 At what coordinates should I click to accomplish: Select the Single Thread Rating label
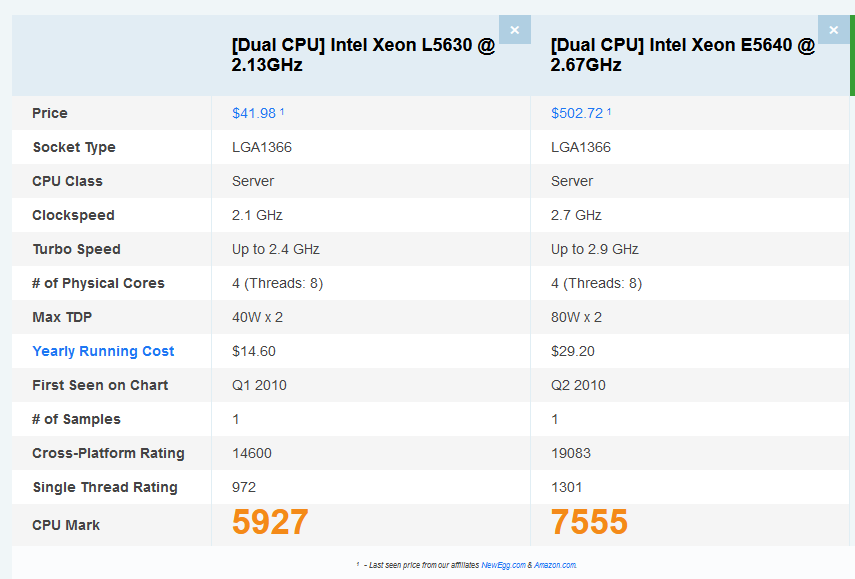pyautogui.click(x=105, y=487)
